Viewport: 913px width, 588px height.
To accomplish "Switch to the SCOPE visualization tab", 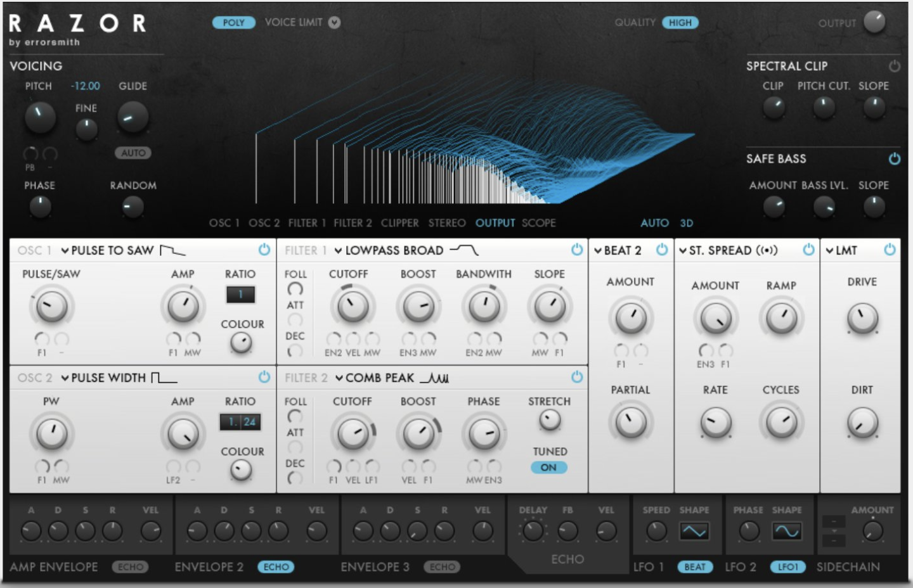I will (539, 222).
